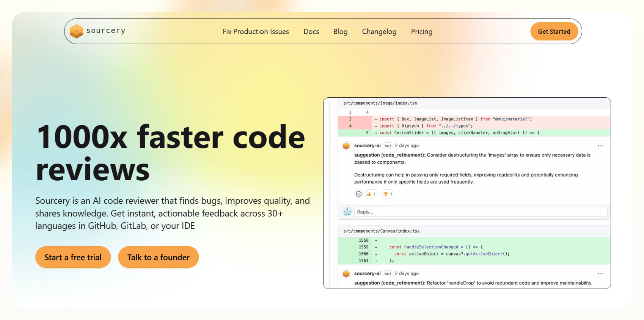Click sourcery-ai avatar on first comment

pos(346,146)
